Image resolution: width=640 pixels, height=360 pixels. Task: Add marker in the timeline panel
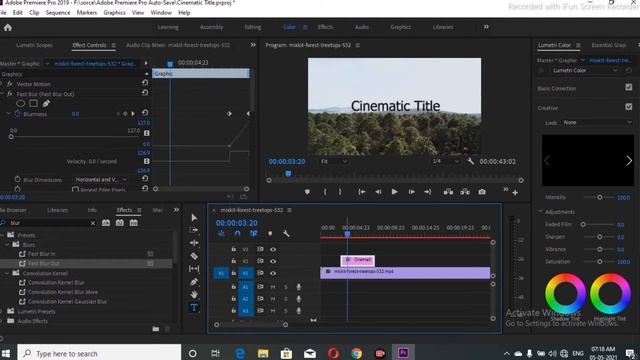point(270,233)
